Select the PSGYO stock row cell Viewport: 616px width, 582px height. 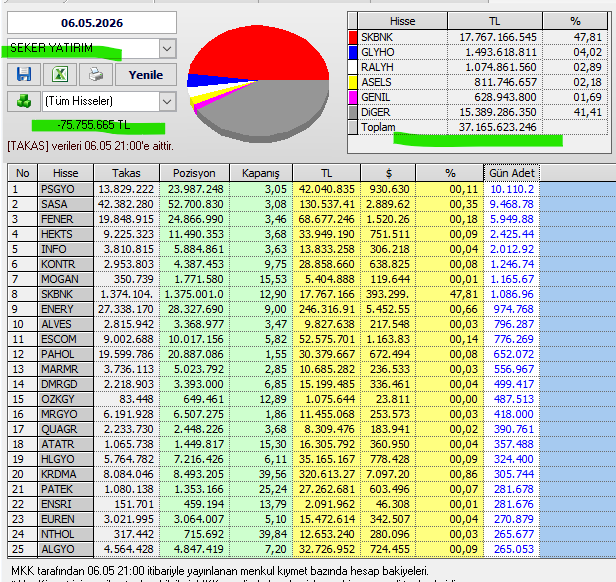[66, 189]
